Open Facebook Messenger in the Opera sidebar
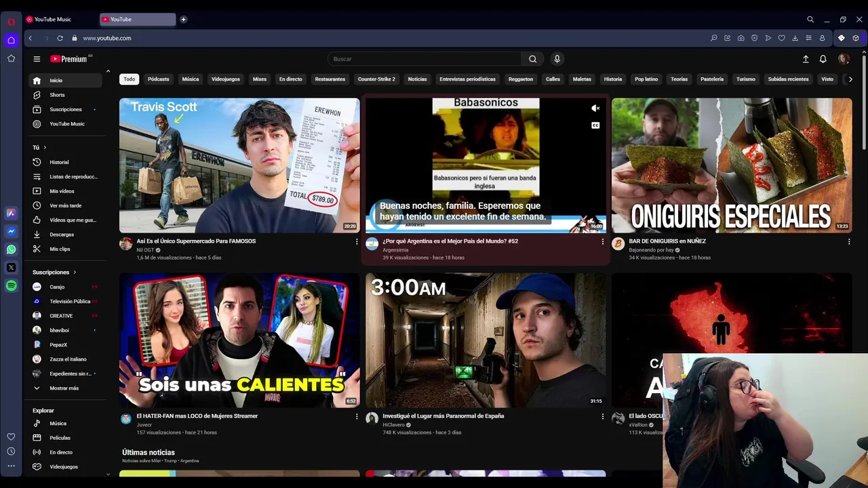Screen dimensions: 868x488 click(x=11, y=231)
